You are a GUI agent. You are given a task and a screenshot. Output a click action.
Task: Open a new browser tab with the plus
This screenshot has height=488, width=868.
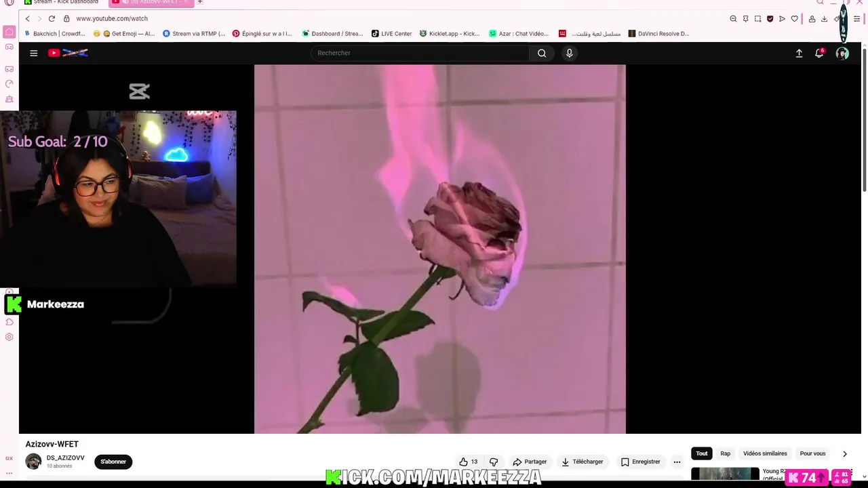(x=199, y=2)
